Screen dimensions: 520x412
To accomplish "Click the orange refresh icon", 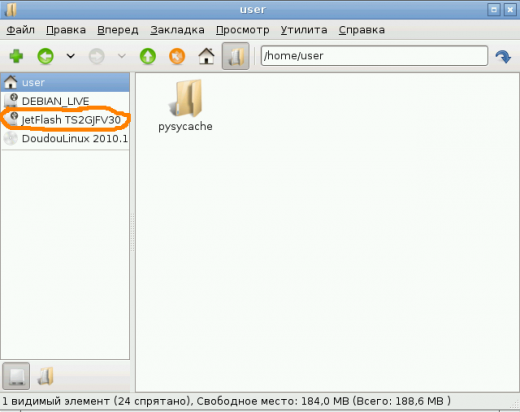I will tap(177, 56).
